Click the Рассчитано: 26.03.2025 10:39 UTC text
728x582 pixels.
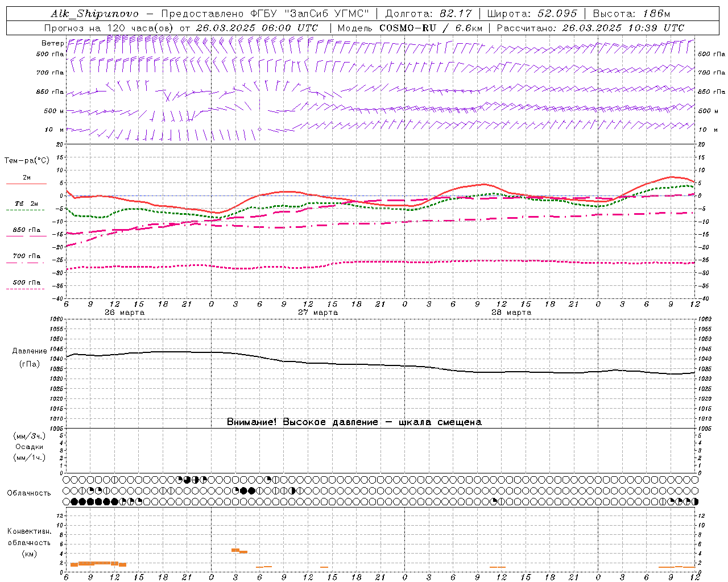pos(590,28)
